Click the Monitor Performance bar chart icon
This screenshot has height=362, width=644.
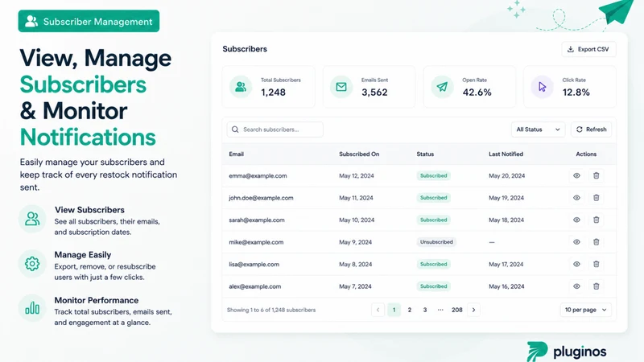[x=32, y=308]
